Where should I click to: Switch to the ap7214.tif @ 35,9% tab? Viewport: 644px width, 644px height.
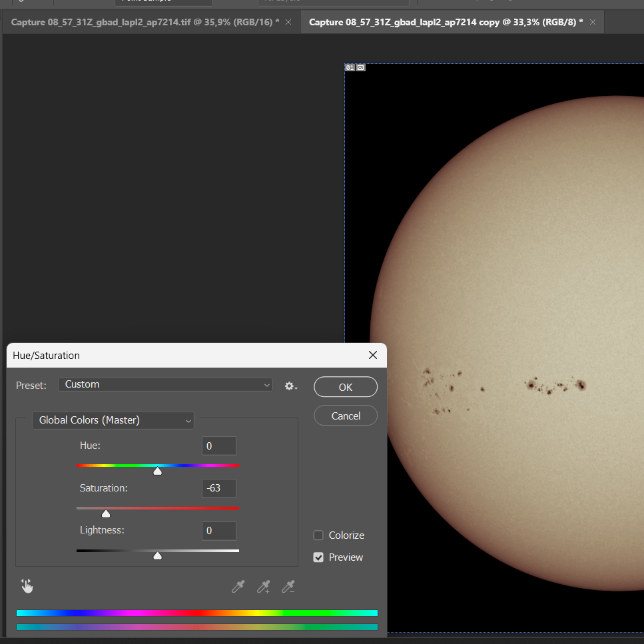click(145, 22)
